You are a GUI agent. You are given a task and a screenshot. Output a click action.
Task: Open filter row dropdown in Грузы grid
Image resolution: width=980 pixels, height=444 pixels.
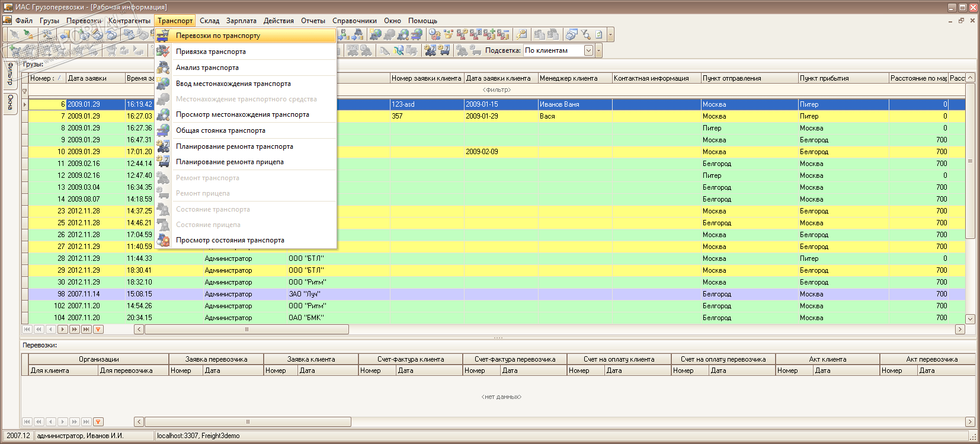click(x=24, y=91)
